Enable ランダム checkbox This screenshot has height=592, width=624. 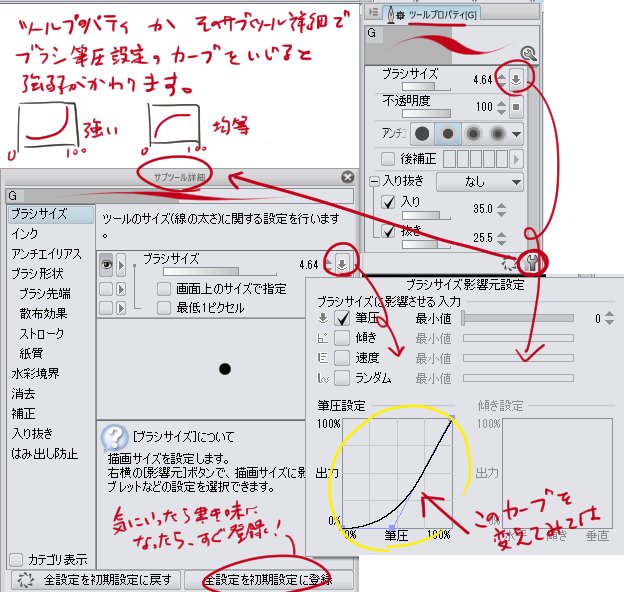[x=342, y=378]
